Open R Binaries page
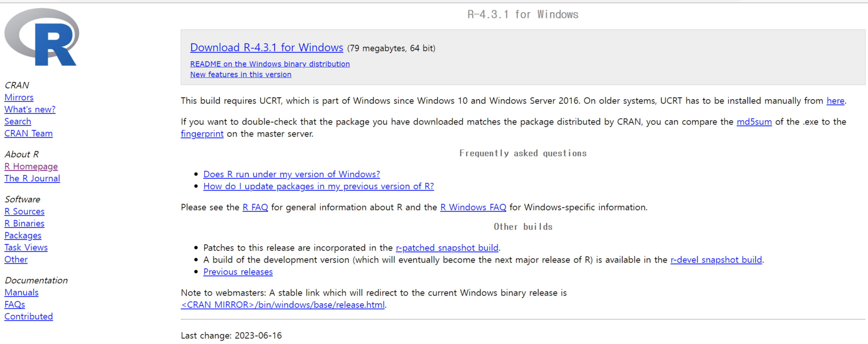The image size is (868, 344). click(24, 224)
